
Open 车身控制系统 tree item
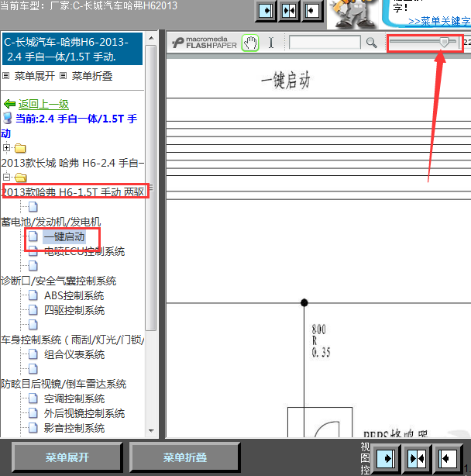[72, 340]
